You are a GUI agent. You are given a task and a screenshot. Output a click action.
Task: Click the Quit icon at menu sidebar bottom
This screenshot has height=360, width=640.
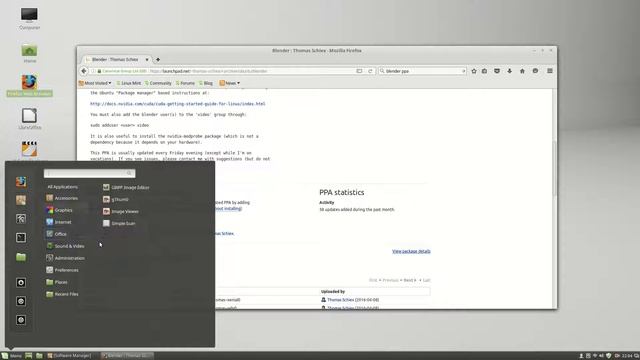tap(21, 320)
